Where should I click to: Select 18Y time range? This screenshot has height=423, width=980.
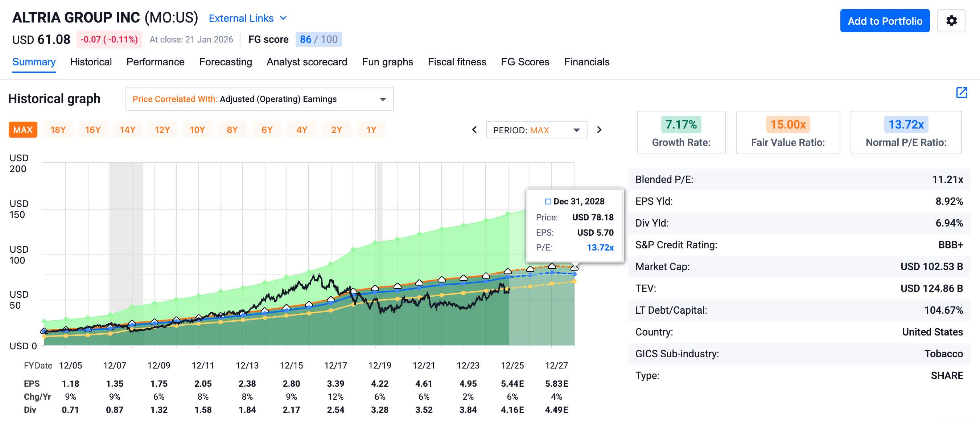[58, 130]
